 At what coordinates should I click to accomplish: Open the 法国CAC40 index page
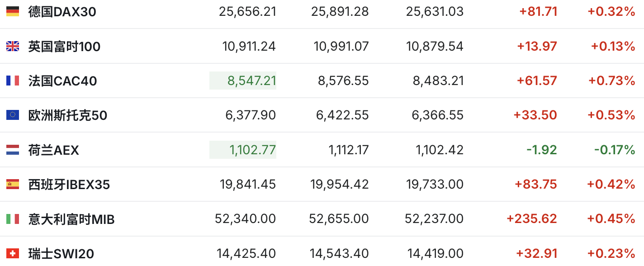(x=62, y=81)
